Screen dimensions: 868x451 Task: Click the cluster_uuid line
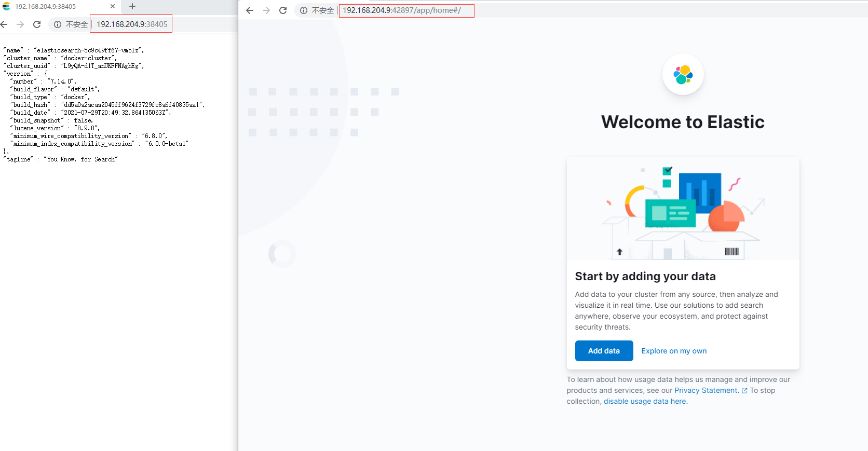coord(74,66)
